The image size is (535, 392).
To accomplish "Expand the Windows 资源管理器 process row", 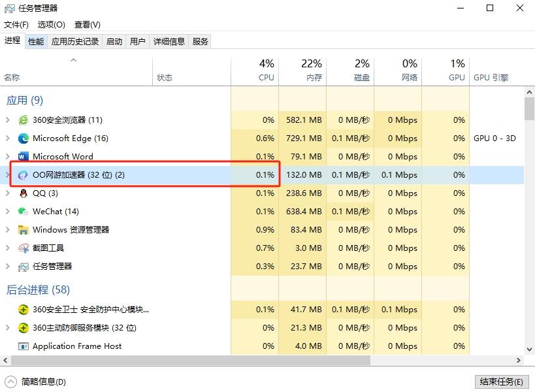I will pos(7,230).
